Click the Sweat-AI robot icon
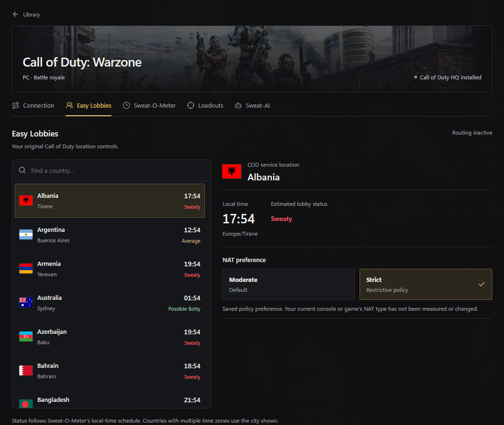Screen dimensions: 504x425 (238, 105)
